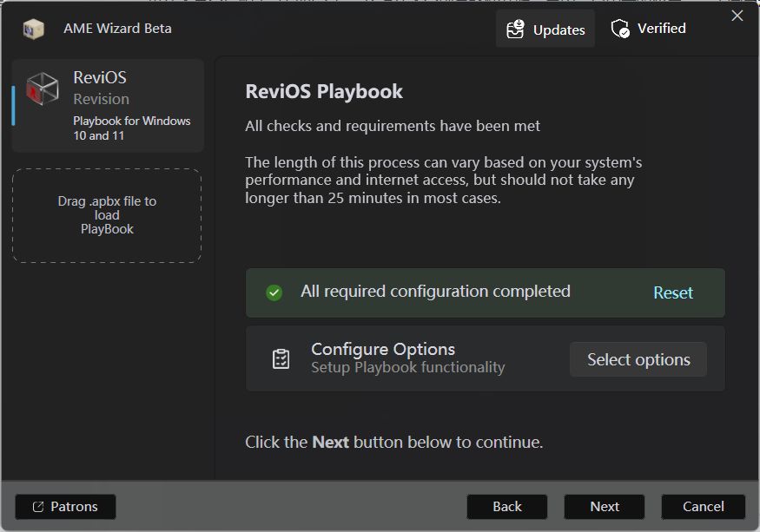
Task: Click the green checkmark status icon
Action: tap(274, 292)
